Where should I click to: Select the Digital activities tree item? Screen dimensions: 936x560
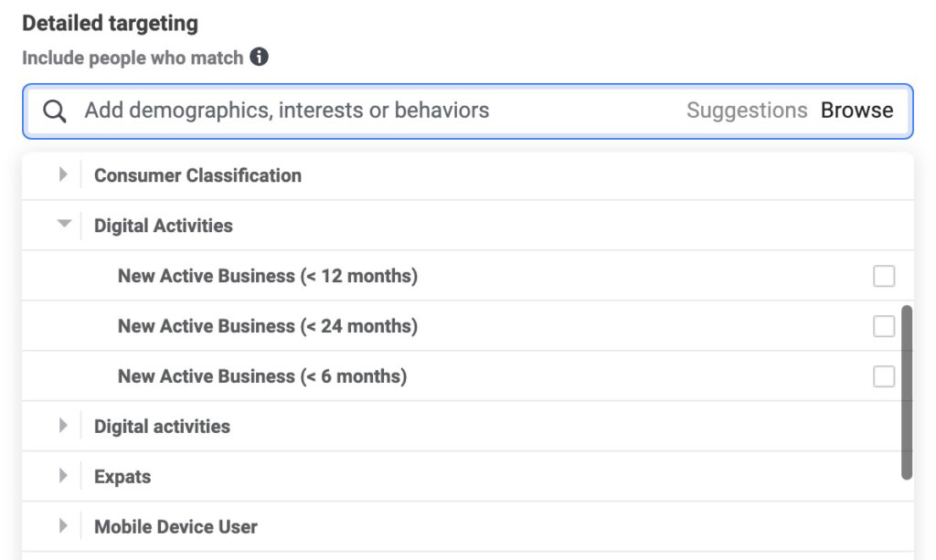point(163,426)
